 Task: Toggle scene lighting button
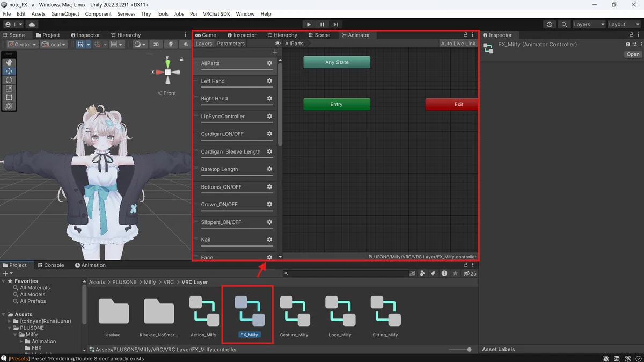point(171,45)
